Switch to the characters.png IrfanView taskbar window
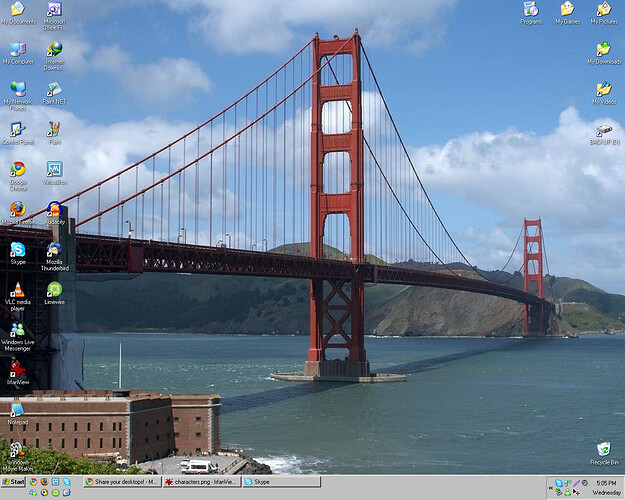 [x=201, y=482]
